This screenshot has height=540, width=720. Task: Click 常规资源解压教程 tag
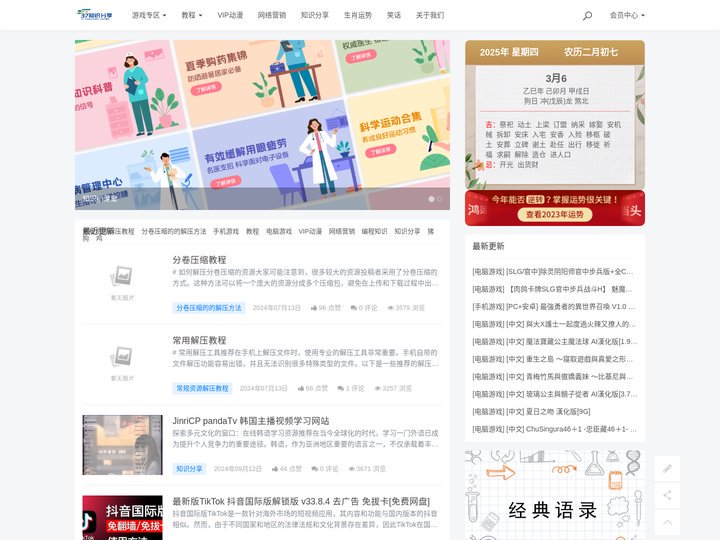point(202,388)
